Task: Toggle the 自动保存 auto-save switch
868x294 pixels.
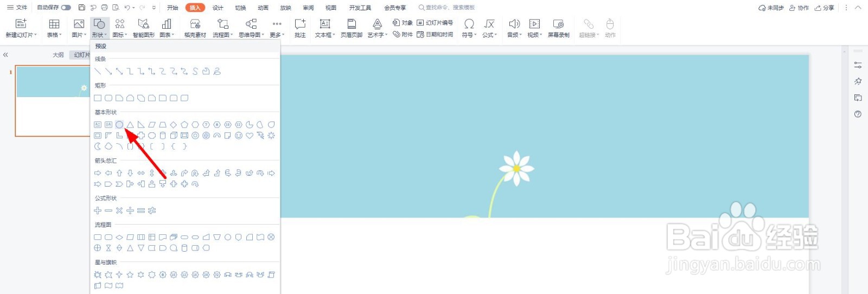Action: pyautogui.click(x=66, y=8)
